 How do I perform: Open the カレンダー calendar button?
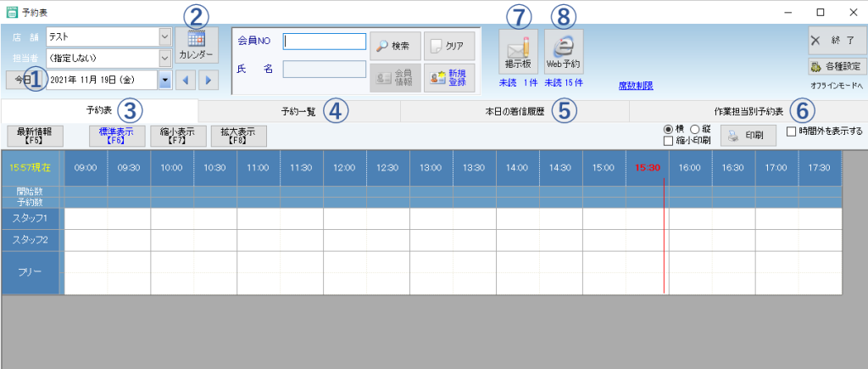(196, 46)
